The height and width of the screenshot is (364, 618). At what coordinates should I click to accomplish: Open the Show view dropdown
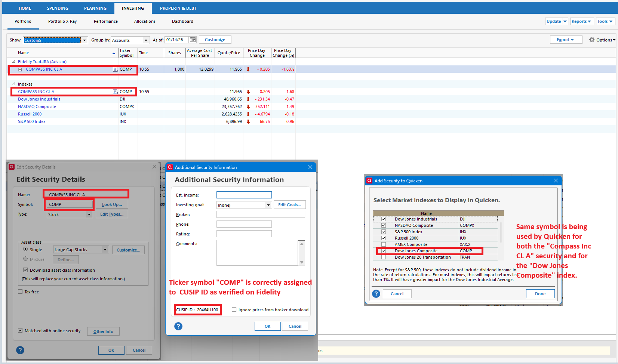point(84,40)
